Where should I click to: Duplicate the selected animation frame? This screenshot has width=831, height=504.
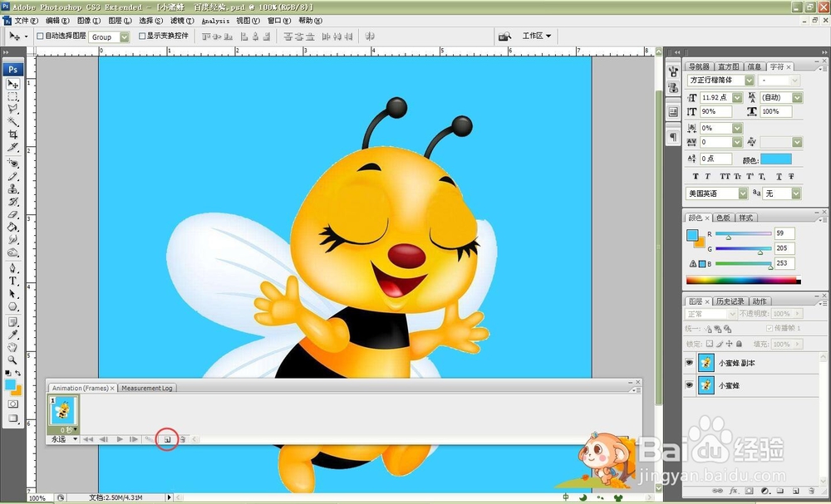(x=166, y=438)
